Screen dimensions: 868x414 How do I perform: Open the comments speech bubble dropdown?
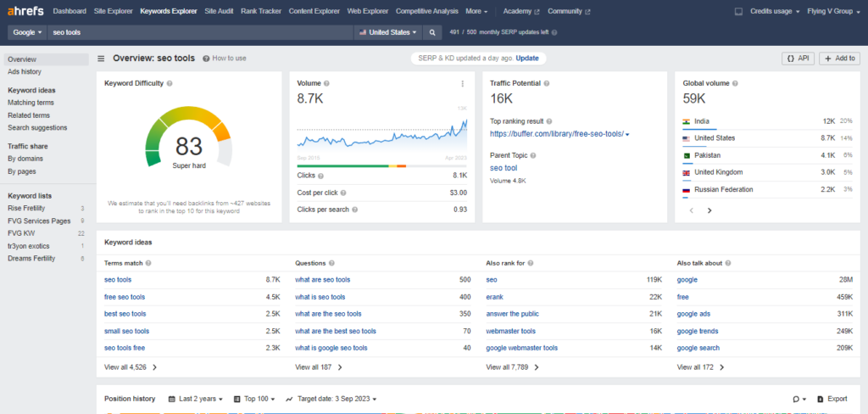click(799, 399)
